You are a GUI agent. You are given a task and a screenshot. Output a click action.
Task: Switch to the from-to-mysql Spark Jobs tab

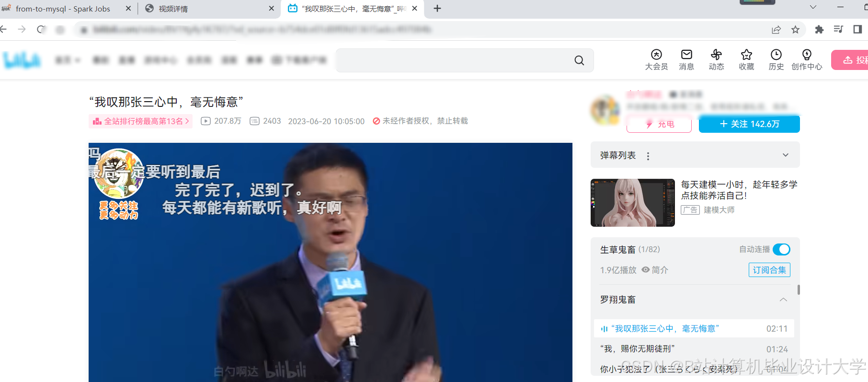coord(63,9)
